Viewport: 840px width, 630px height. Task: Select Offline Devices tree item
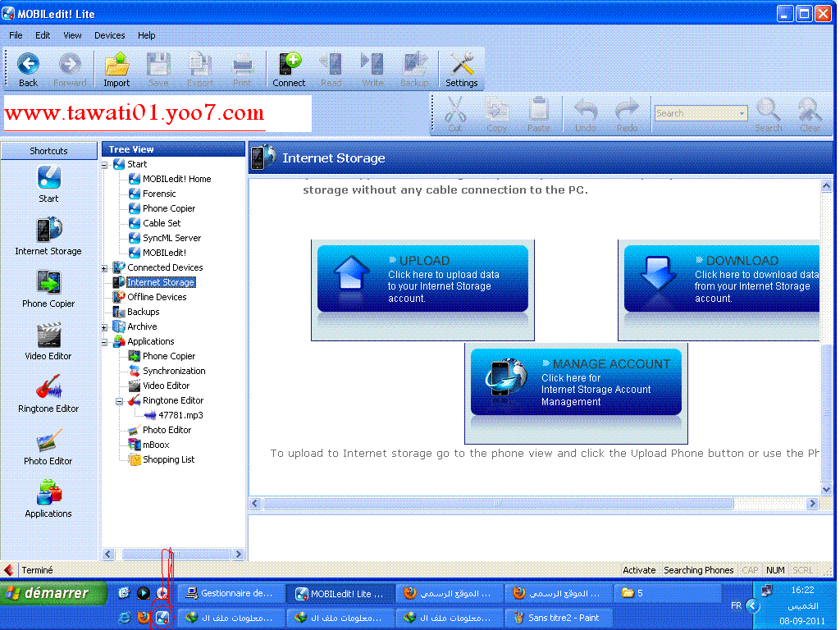click(157, 297)
